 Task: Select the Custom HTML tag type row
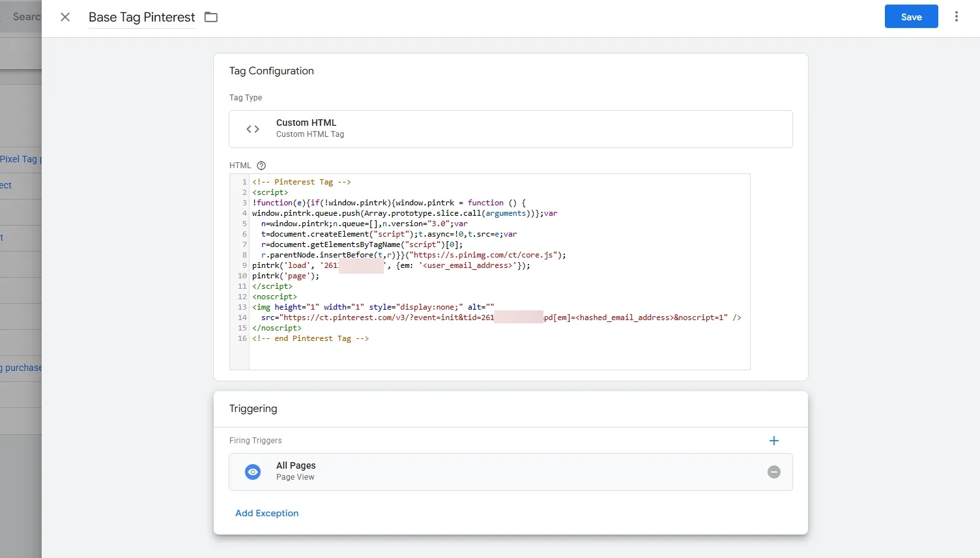511,129
